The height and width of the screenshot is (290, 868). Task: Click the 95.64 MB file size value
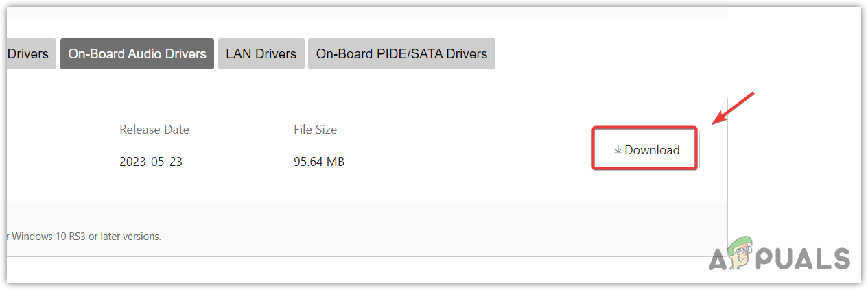pyautogui.click(x=319, y=162)
